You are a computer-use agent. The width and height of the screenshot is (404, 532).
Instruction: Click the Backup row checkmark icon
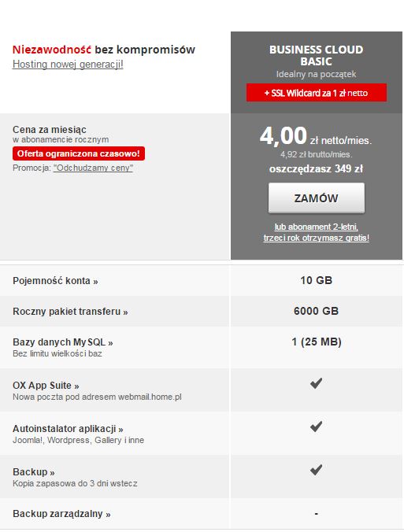(316, 470)
